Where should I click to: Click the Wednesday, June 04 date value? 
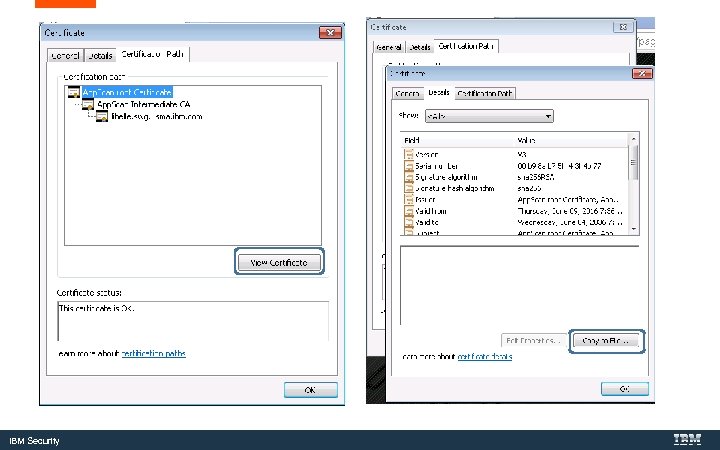coord(570,222)
